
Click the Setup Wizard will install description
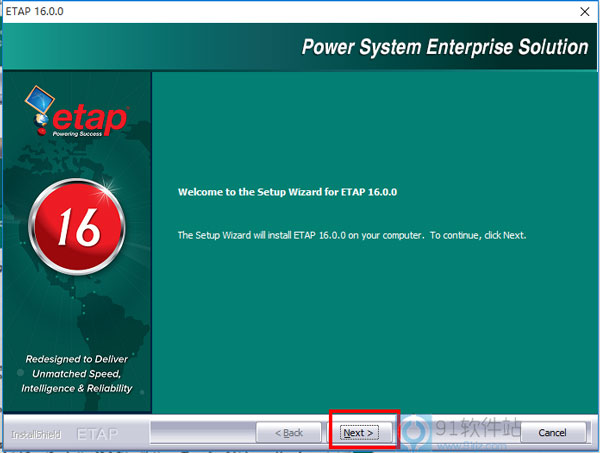tap(351, 235)
